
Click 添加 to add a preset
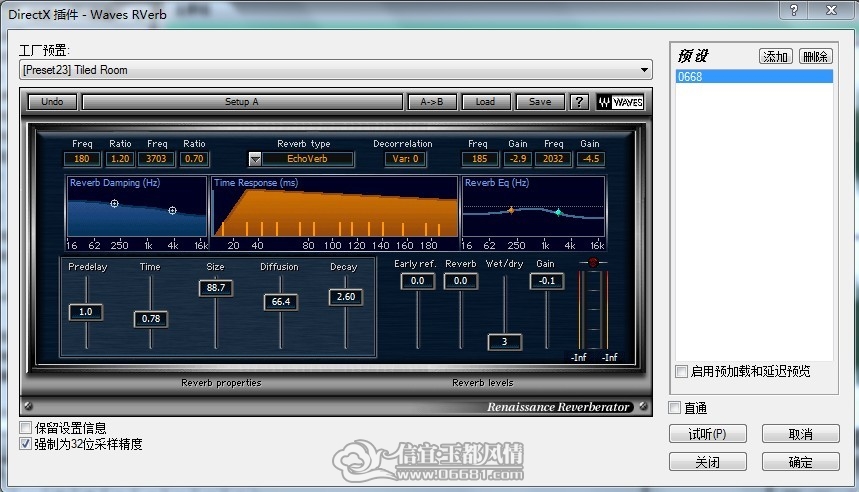776,56
